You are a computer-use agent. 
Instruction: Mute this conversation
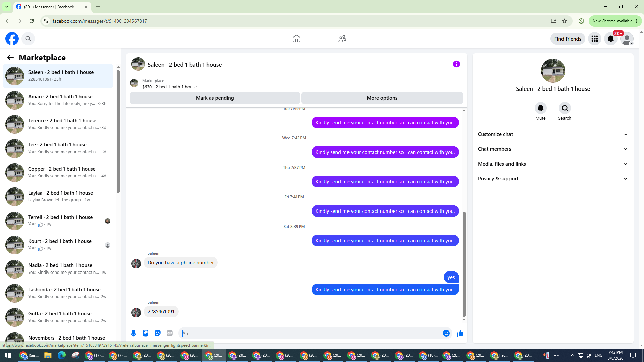(540, 108)
